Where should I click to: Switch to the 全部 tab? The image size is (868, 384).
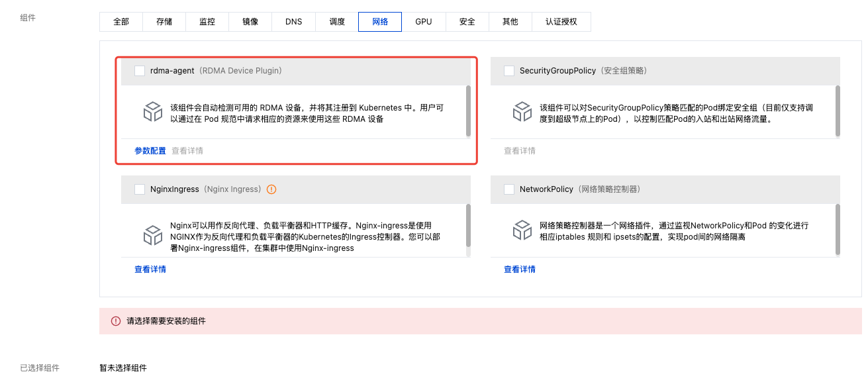point(121,22)
